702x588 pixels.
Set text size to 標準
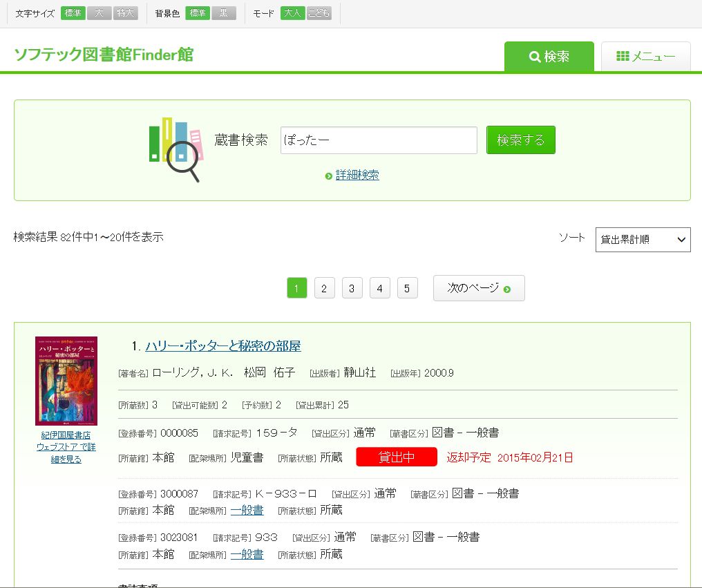point(73,13)
